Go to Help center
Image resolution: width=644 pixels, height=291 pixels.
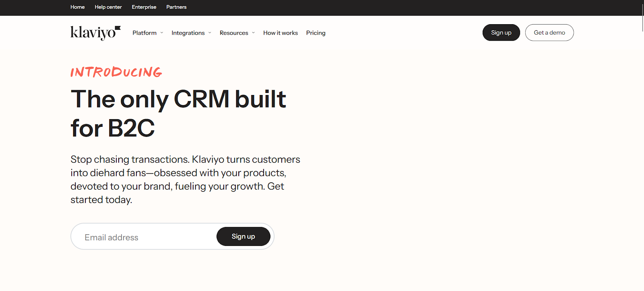[108, 7]
